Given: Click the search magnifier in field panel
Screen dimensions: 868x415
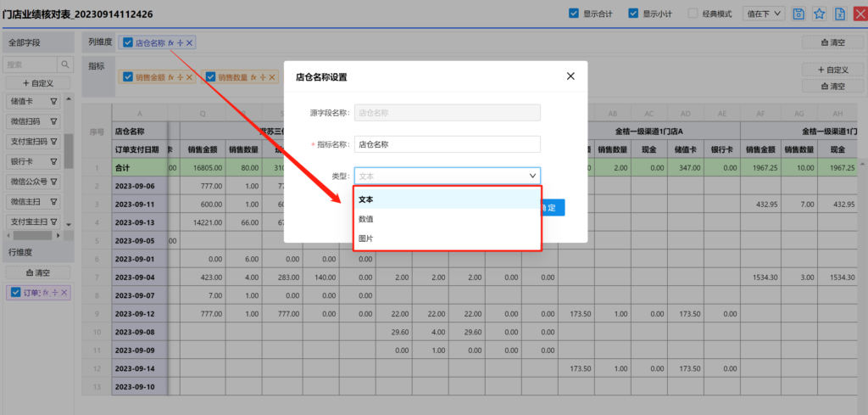Looking at the screenshot, I should [x=65, y=64].
